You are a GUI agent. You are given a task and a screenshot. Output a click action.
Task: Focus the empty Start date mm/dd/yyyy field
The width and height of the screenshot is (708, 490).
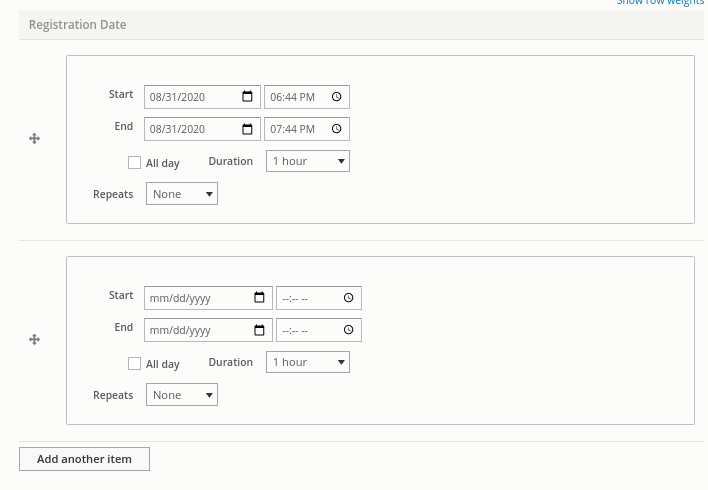209,298
